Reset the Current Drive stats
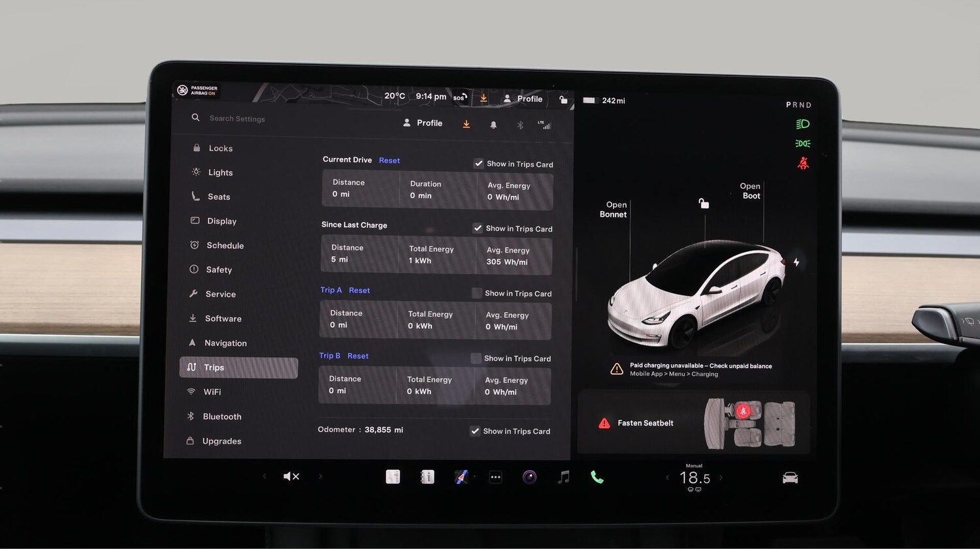Screen dimensions: 980x549 click(x=389, y=161)
